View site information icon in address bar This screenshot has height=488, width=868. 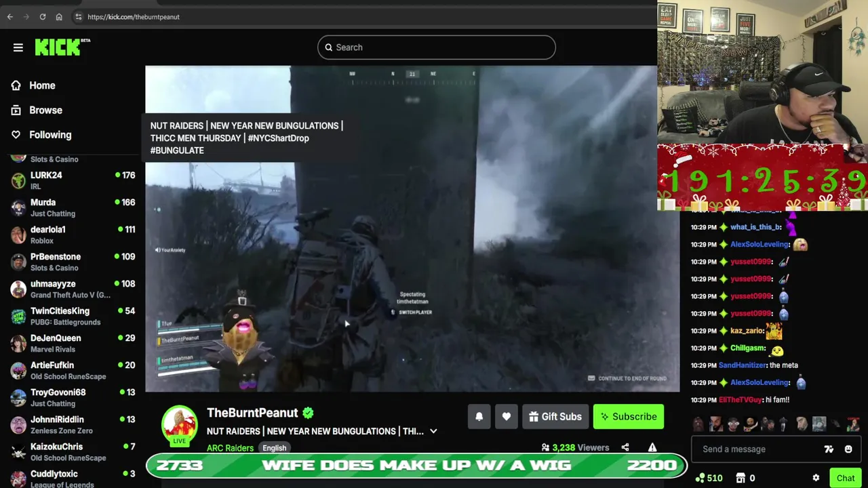coord(78,17)
